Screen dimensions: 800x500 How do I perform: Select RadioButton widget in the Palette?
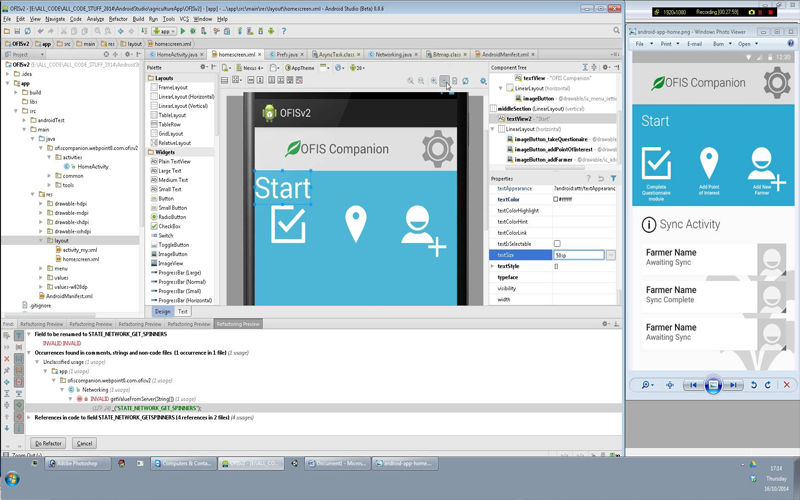pyautogui.click(x=172, y=217)
